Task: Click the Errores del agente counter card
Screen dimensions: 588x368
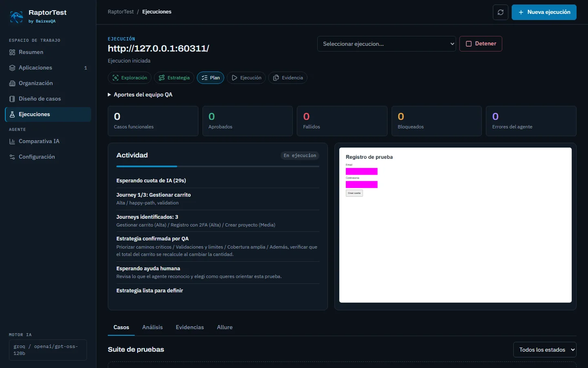Action: (x=531, y=121)
